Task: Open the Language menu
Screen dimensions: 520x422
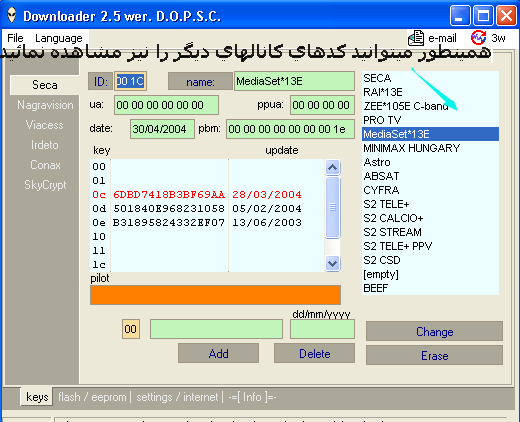Action: [59, 38]
